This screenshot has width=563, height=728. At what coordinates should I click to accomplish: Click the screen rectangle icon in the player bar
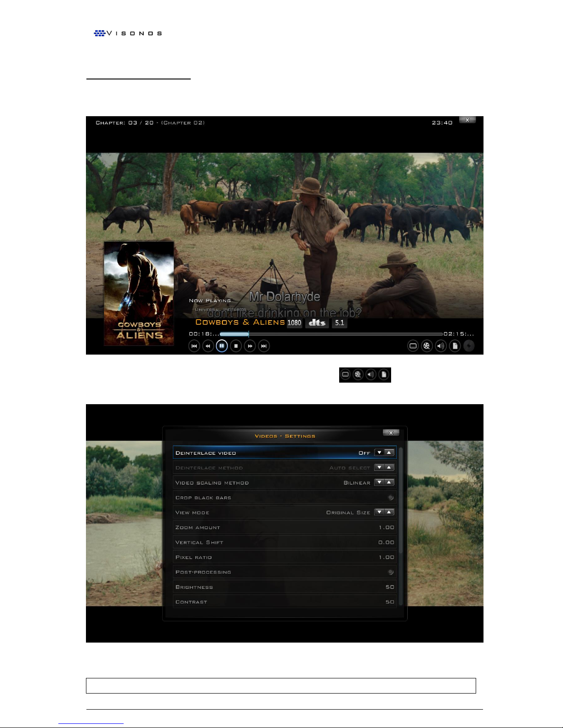click(x=413, y=346)
